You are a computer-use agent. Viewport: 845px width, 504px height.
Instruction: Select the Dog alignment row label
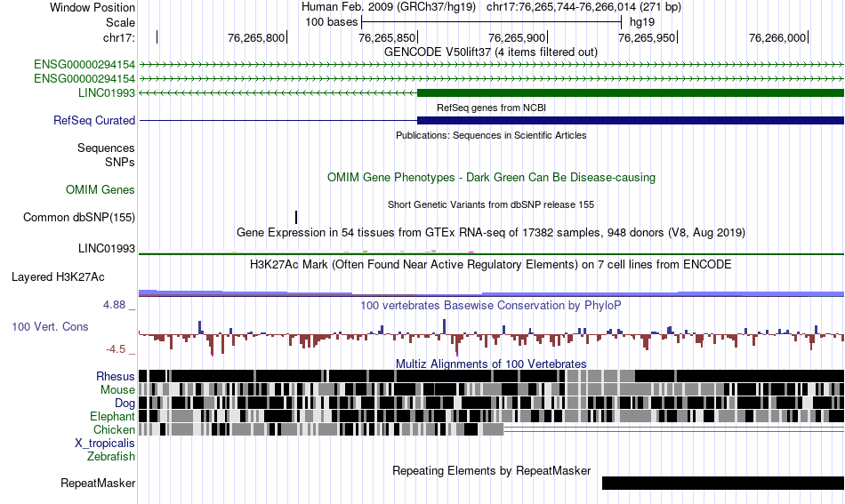125,404
